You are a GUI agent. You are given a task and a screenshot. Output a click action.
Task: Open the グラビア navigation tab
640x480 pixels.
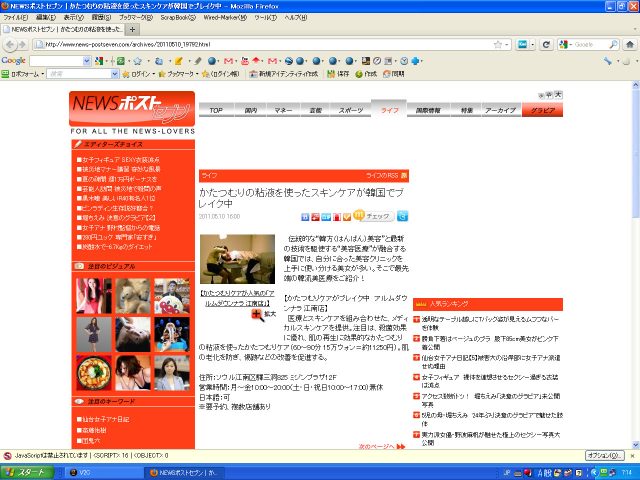tap(543, 109)
